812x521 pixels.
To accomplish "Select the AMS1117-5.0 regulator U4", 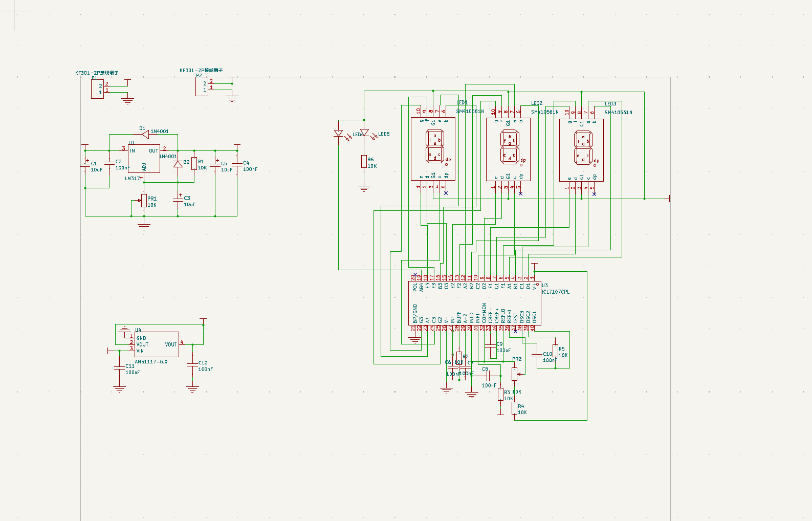I will click(157, 344).
